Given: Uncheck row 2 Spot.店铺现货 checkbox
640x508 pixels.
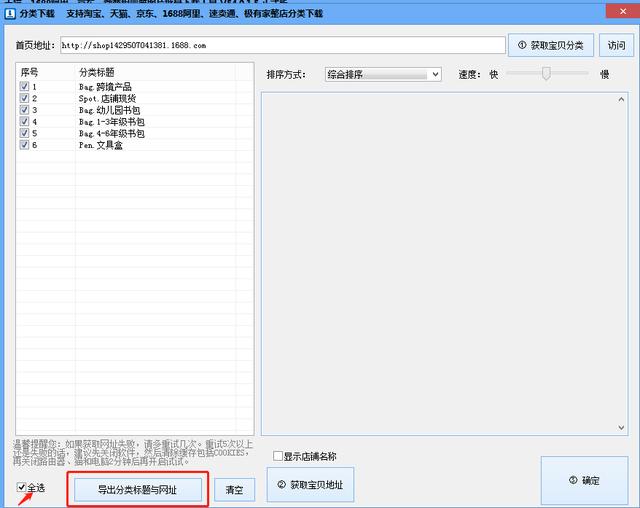Looking at the screenshot, I should tap(24, 98).
